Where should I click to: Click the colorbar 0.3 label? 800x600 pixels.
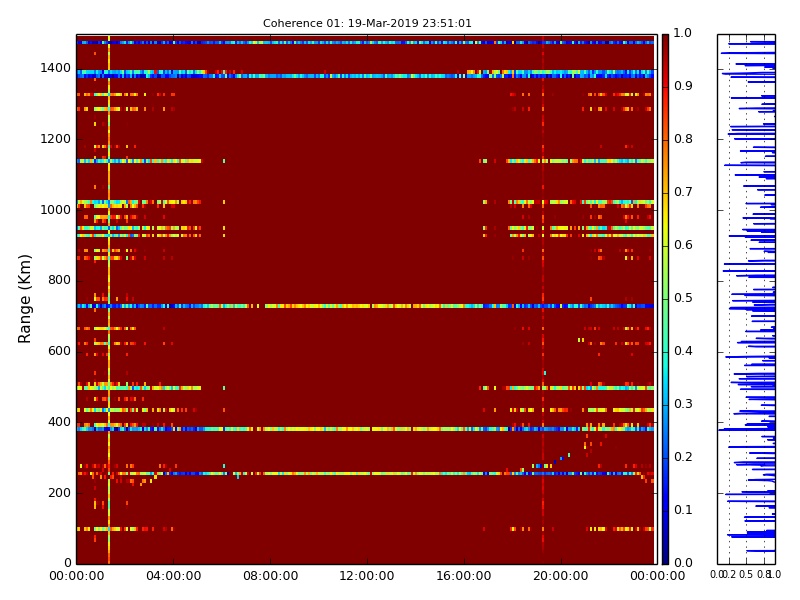683,404
